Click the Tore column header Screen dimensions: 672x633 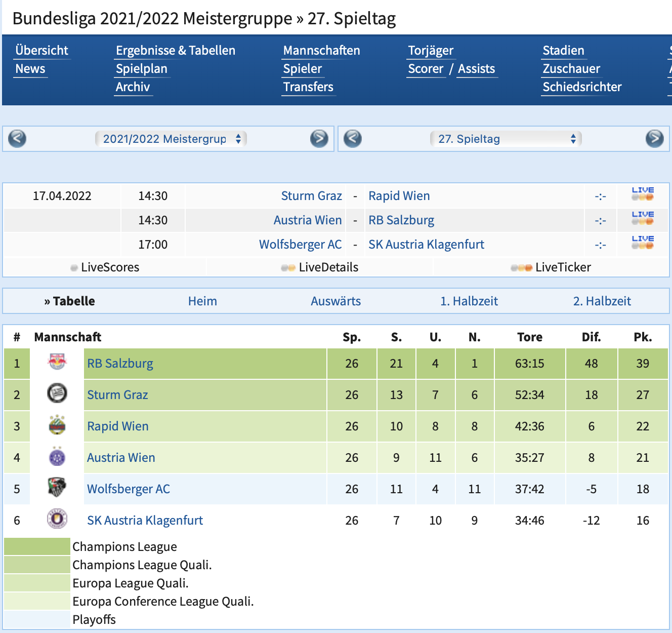530,337
